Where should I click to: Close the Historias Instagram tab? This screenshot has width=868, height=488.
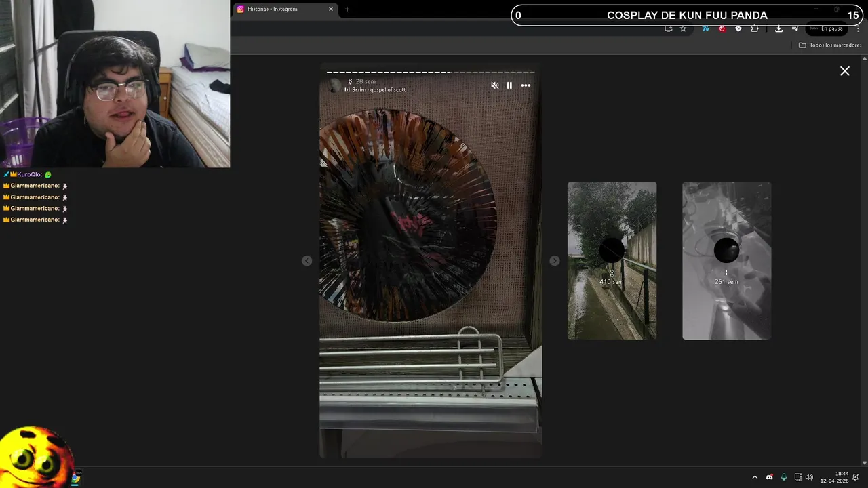[x=331, y=9]
